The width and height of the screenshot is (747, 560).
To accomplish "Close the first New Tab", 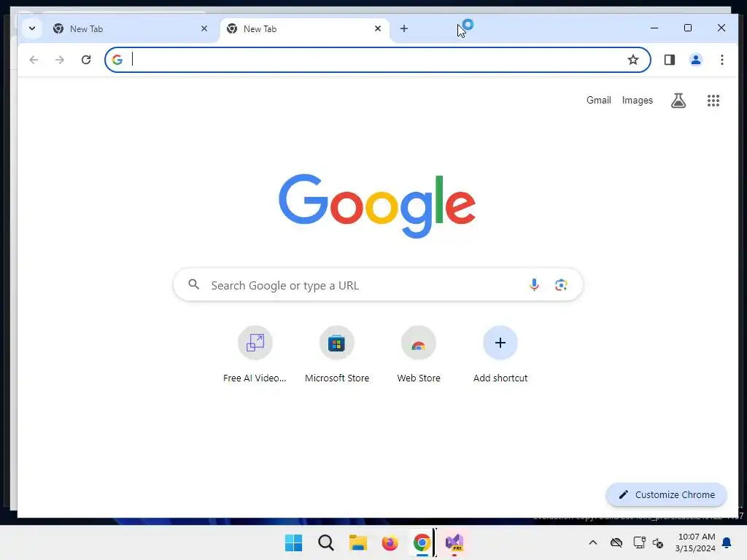I will (x=204, y=28).
